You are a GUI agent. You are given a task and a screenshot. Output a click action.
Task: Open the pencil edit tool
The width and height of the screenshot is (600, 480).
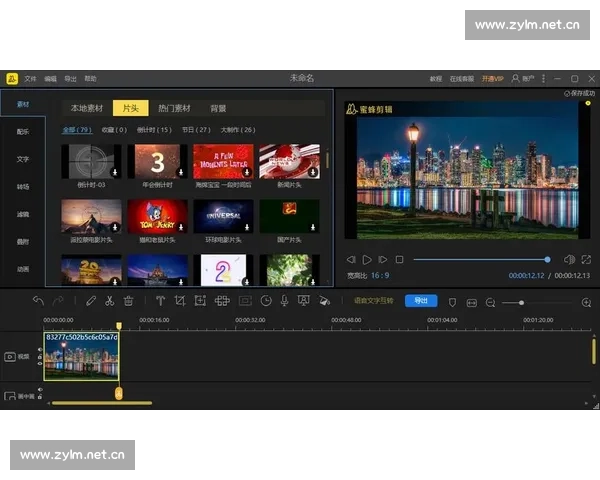(x=91, y=301)
